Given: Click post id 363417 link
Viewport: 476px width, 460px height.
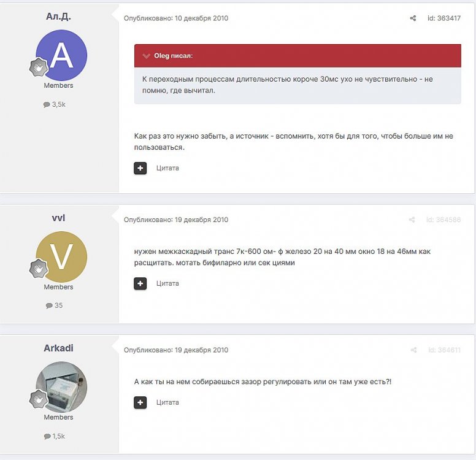Looking at the screenshot, I should [443, 18].
